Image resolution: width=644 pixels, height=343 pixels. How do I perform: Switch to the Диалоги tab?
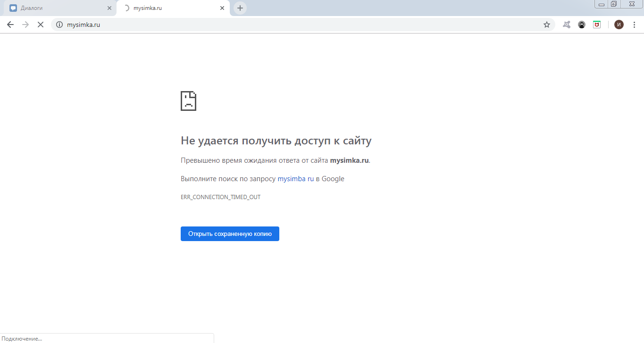57,8
